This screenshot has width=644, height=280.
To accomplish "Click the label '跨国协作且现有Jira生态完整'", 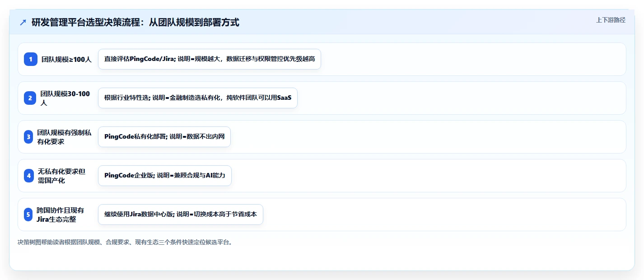I will click(60, 215).
